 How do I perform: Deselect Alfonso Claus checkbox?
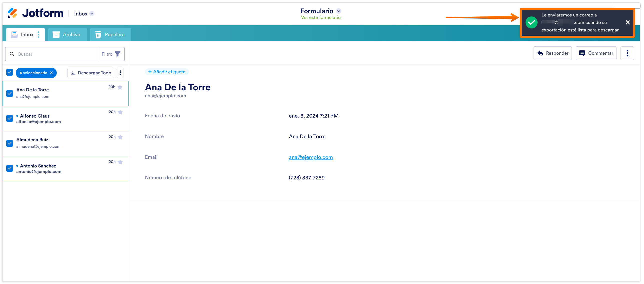pyautogui.click(x=9, y=118)
